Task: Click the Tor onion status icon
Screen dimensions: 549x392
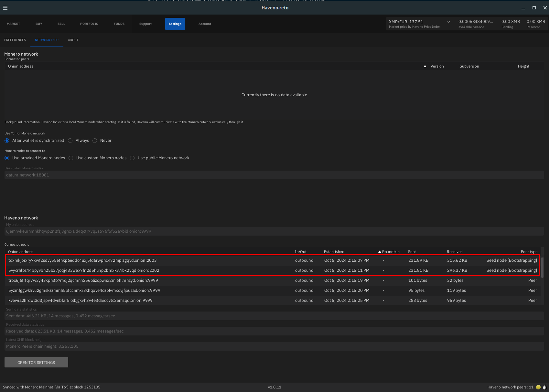Action: click(544, 387)
